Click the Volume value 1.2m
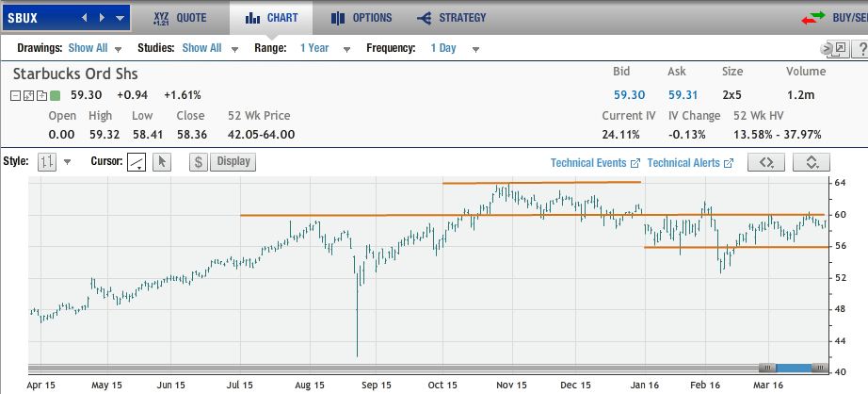 click(x=800, y=95)
